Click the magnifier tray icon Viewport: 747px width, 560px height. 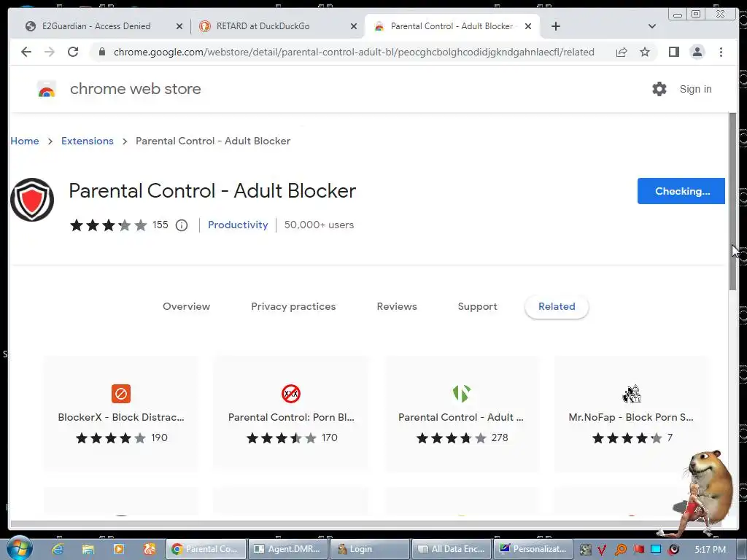[x=620, y=550]
